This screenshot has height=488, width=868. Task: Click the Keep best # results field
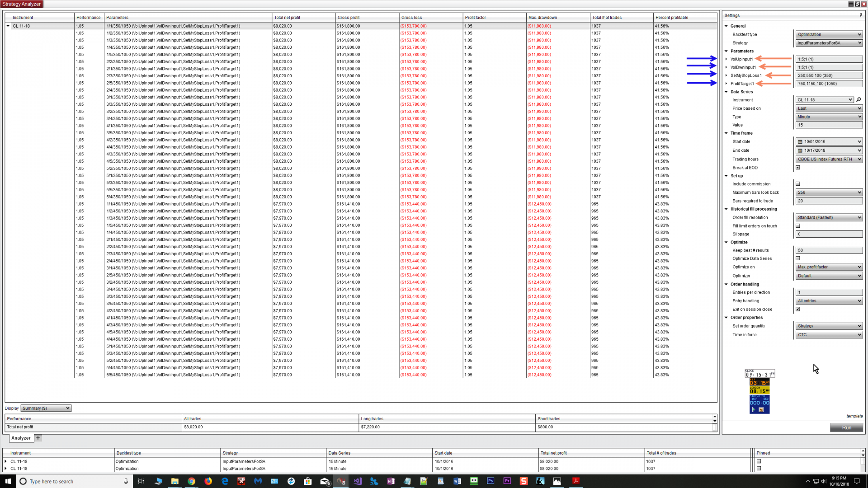[829, 250]
